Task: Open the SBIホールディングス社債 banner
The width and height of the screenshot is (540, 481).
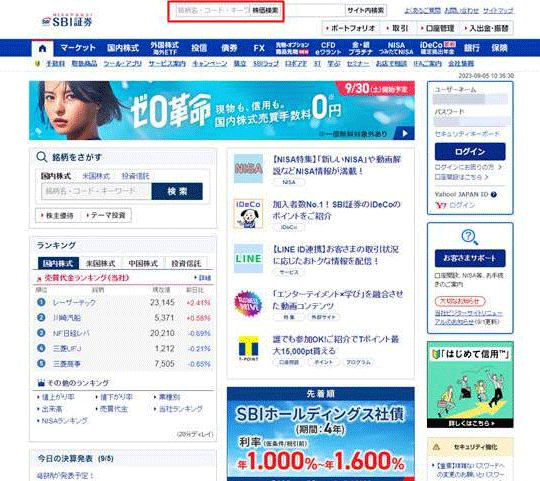Action: [x=321, y=434]
